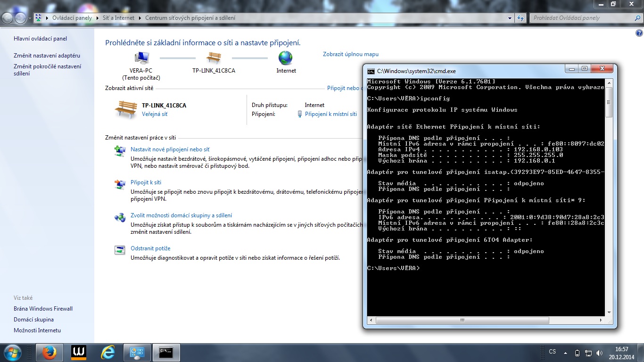
Task: Click the Připojit nebo link beside the cmd window
Action: (344, 88)
